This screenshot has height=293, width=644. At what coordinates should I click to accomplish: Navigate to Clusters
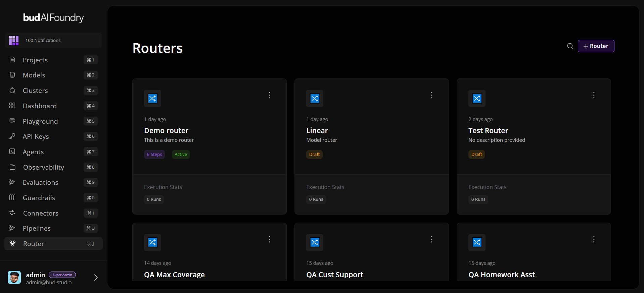pyautogui.click(x=53, y=91)
